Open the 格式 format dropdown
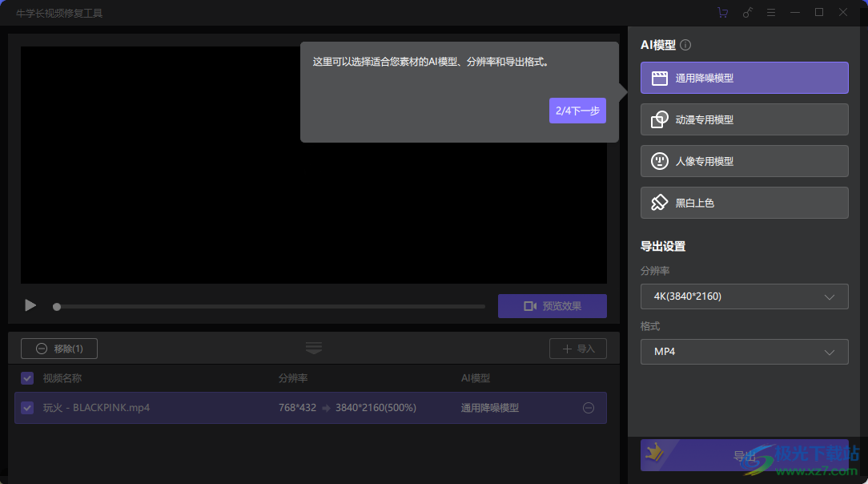868x484 pixels. [744, 352]
